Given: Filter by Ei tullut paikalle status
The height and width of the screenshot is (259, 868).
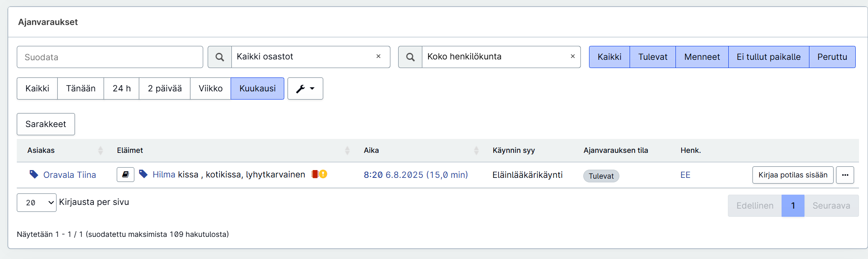Looking at the screenshot, I should pos(769,57).
